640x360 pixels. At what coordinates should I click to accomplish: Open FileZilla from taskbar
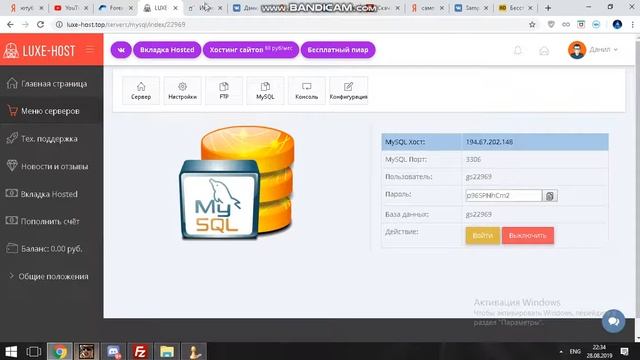[x=140, y=351]
